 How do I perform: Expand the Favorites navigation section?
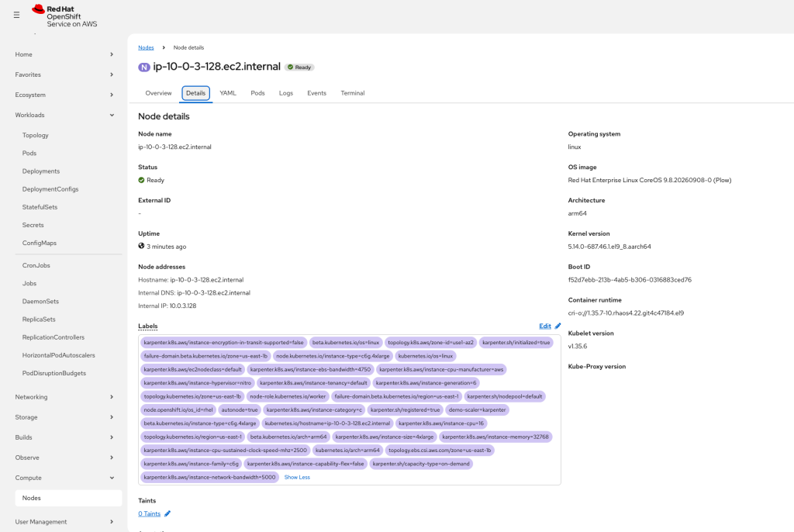coord(64,74)
